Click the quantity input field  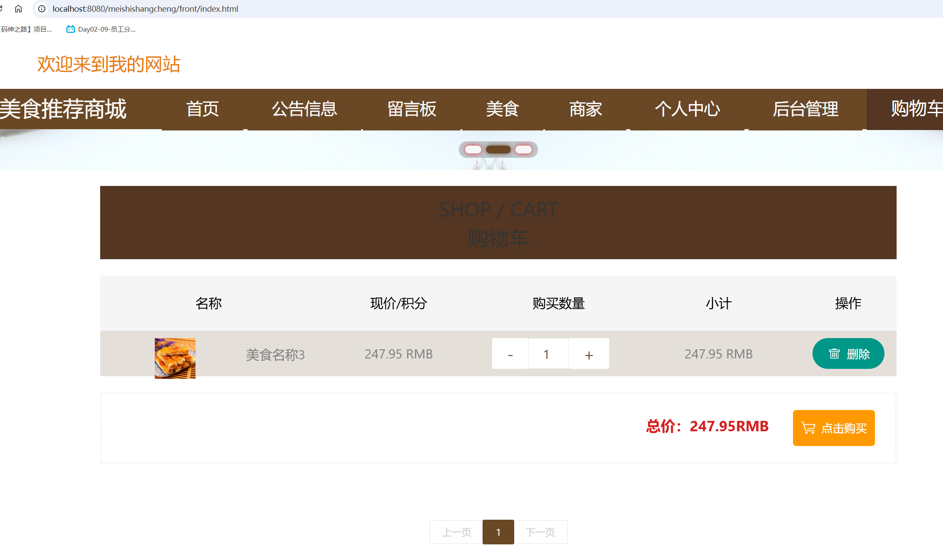(x=548, y=354)
